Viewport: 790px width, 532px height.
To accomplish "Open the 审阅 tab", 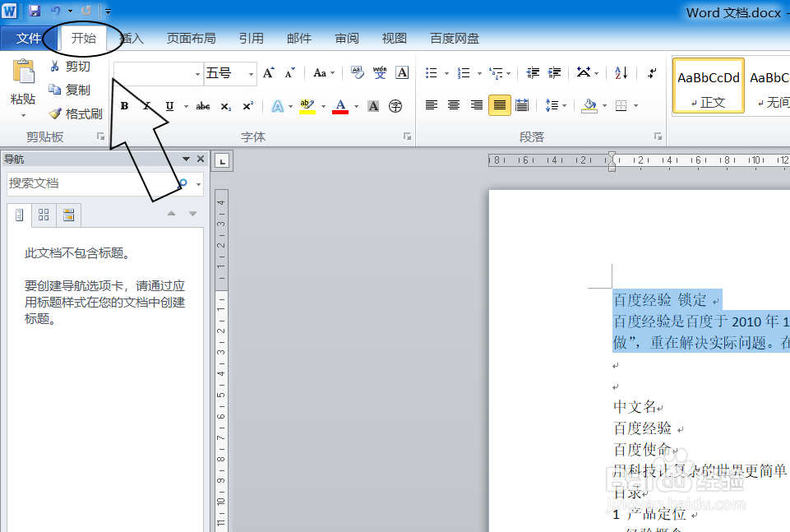I will pyautogui.click(x=347, y=39).
